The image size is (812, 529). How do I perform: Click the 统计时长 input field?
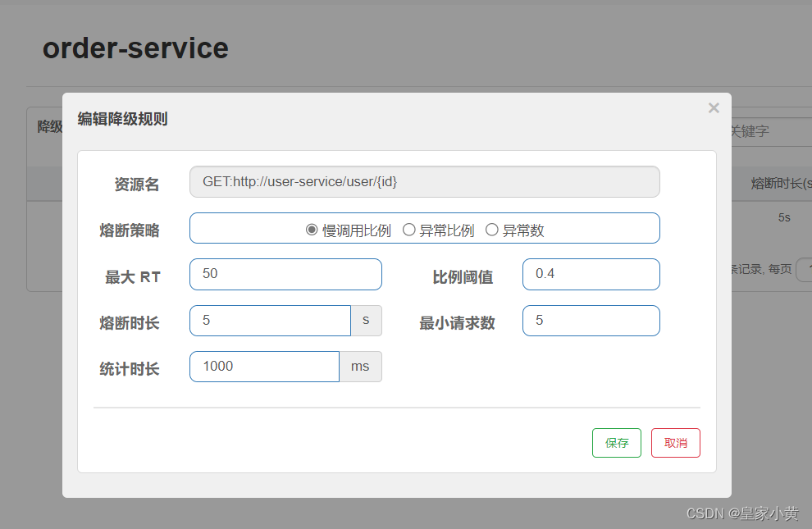(x=264, y=367)
